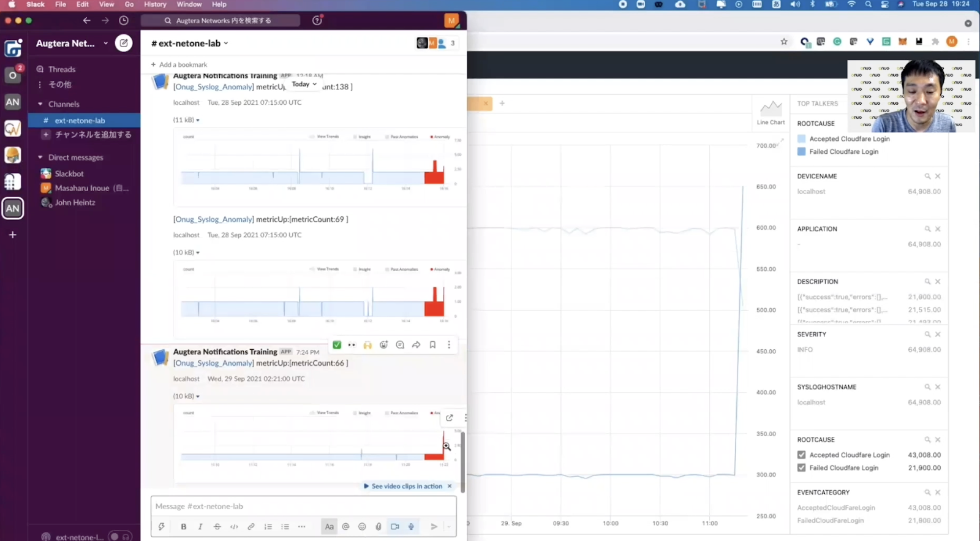980x541 pixels.
Task: Open the Today date jump dropdown
Action: pos(304,84)
